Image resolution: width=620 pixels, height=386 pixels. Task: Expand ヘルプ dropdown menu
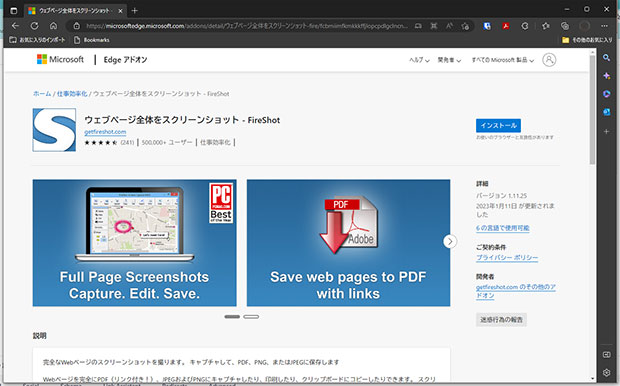419,60
